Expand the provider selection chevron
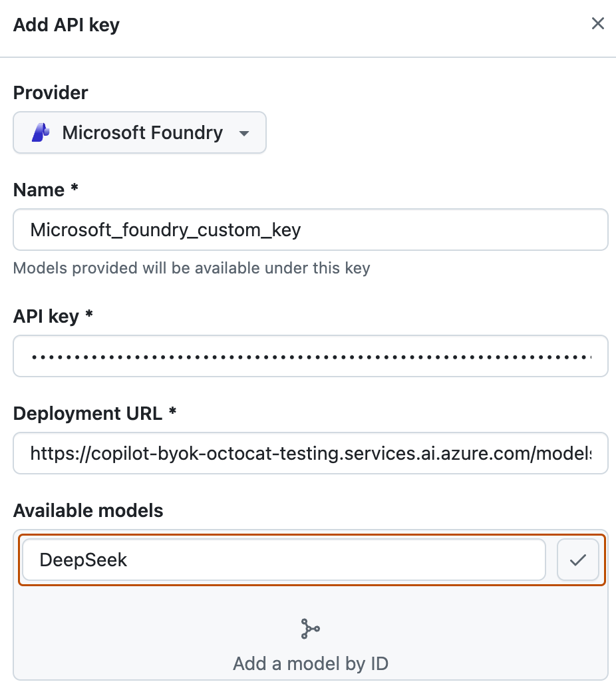Viewport: 616px width, 688px height. pyautogui.click(x=244, y=133)
